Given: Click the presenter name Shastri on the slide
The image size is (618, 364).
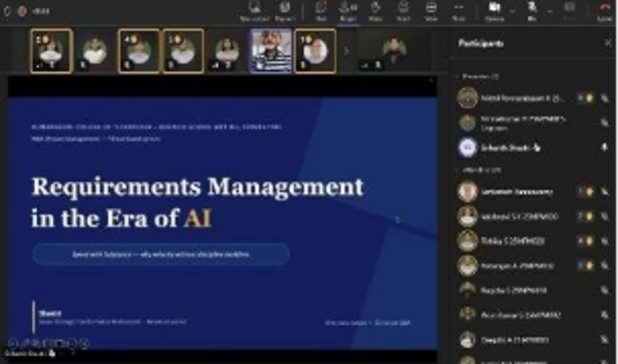Looking at the screenshot, I should tap(50, 313).
